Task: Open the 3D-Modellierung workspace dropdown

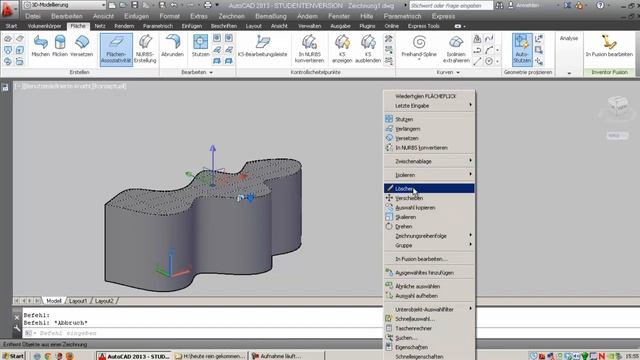Action: (x=64, y=5)
